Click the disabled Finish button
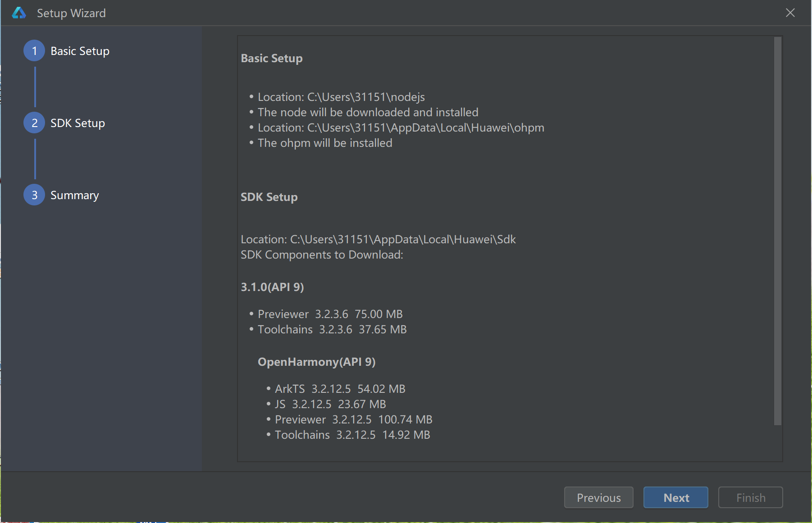This screenshot has height=523, width=812. tap(750, 497)
